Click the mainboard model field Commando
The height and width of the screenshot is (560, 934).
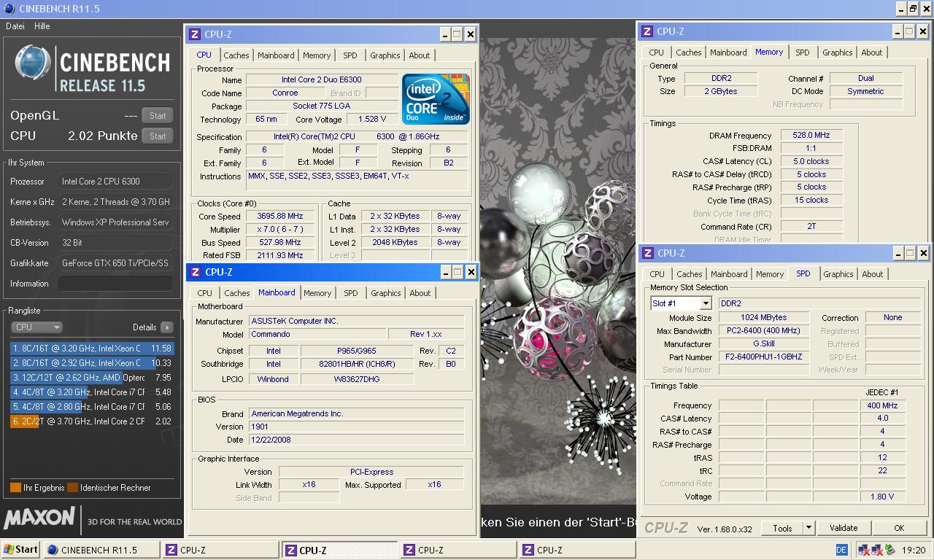pyautogui.click(x=316, y=335)
